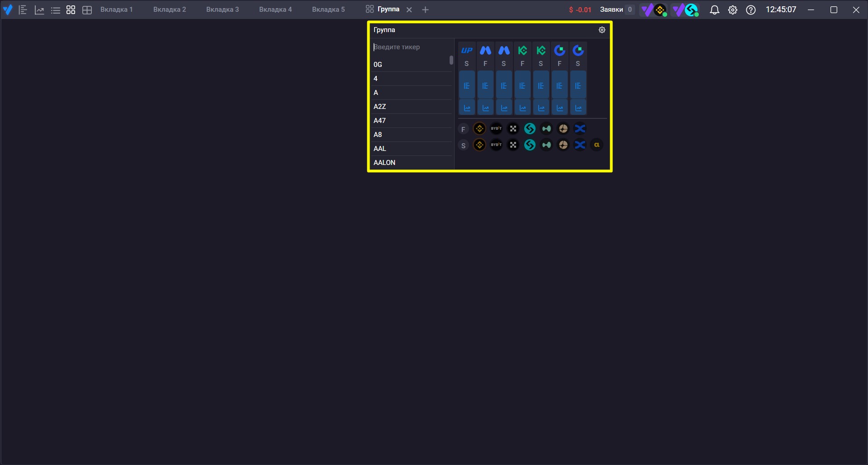Open the Заявки orders counter
This screenshot has height=465, width=868.
[x=617, y=9]
